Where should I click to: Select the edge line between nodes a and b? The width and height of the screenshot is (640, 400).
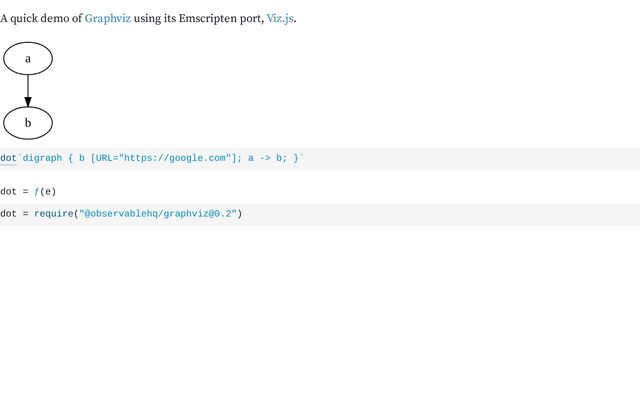[x=28, y=88]
